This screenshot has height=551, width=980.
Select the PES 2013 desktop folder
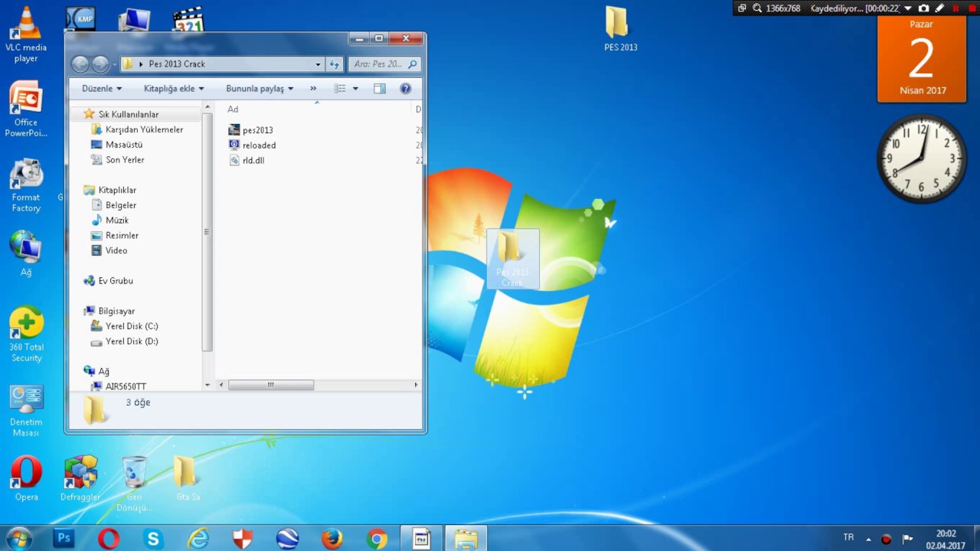pyautogui.click(x=620, y=29)
